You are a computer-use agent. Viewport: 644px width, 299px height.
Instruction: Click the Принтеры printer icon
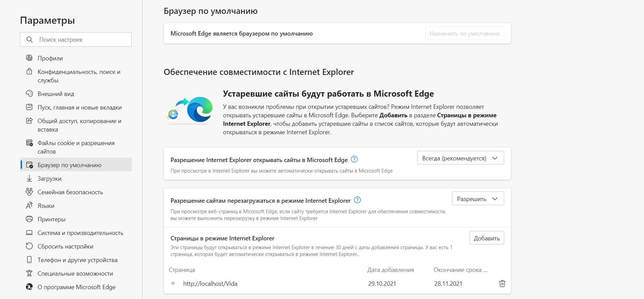[x=29, y=219]
